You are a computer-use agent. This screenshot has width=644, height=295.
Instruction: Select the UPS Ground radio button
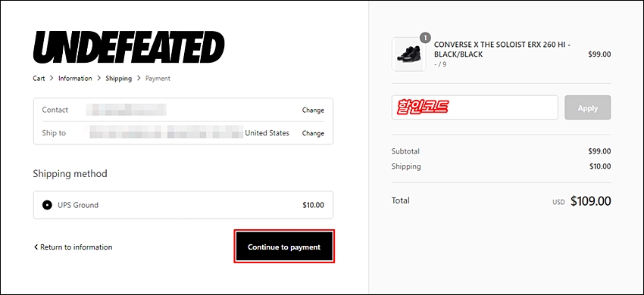click(47, 205)
